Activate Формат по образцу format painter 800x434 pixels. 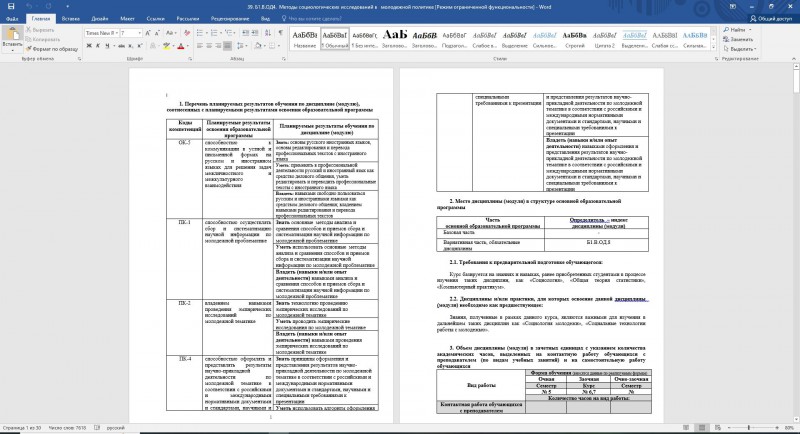52,49
